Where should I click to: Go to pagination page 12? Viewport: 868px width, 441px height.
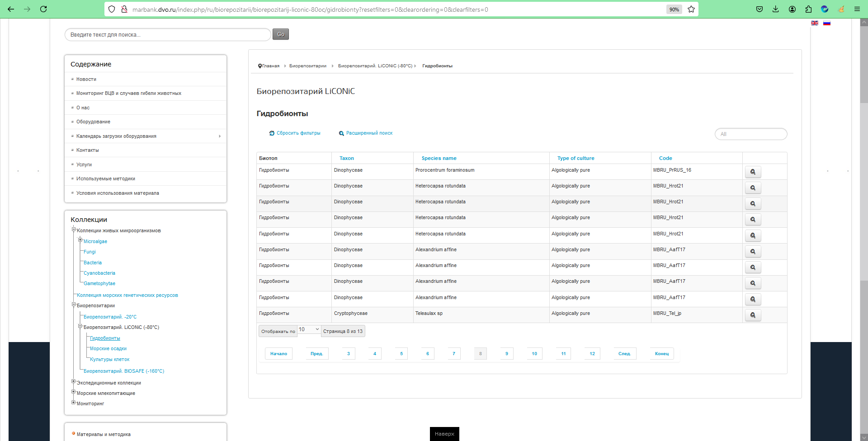pyautogui.click(x=592, y=354)
